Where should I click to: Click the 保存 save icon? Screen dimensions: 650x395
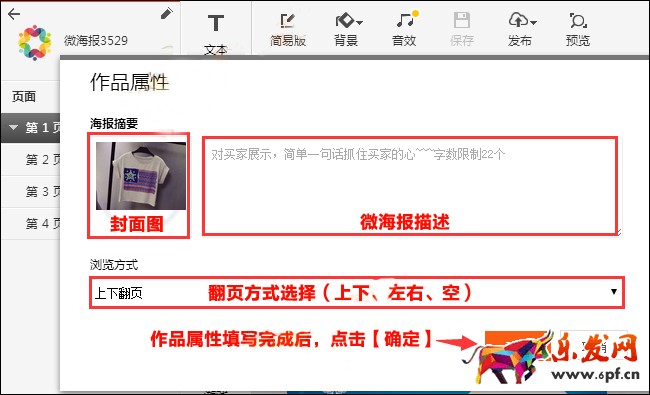pyautogui.click(x=462, y=29)
